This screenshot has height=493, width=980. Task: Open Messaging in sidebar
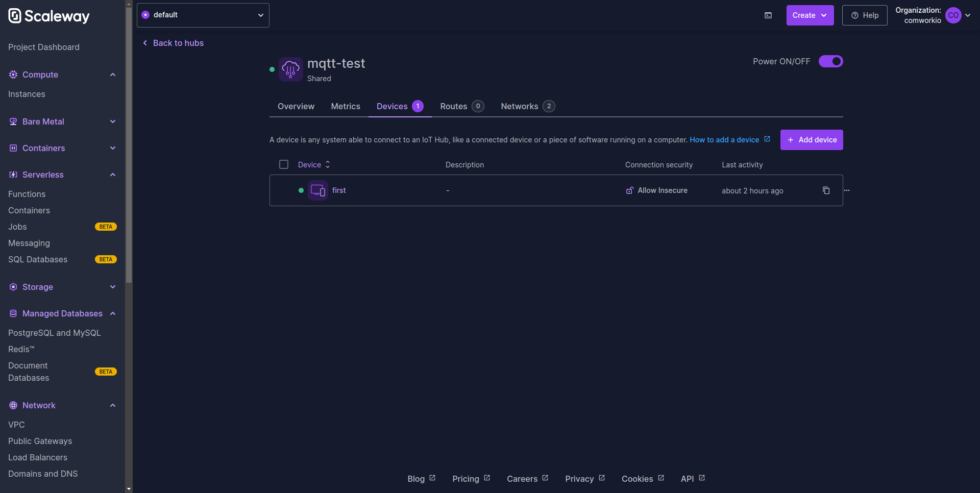click(x=29, y=243)
